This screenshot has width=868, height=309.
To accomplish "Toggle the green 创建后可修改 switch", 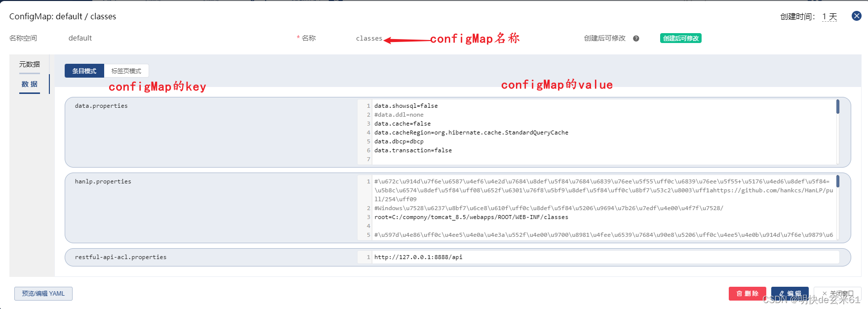I will click(x=681, y=38).
